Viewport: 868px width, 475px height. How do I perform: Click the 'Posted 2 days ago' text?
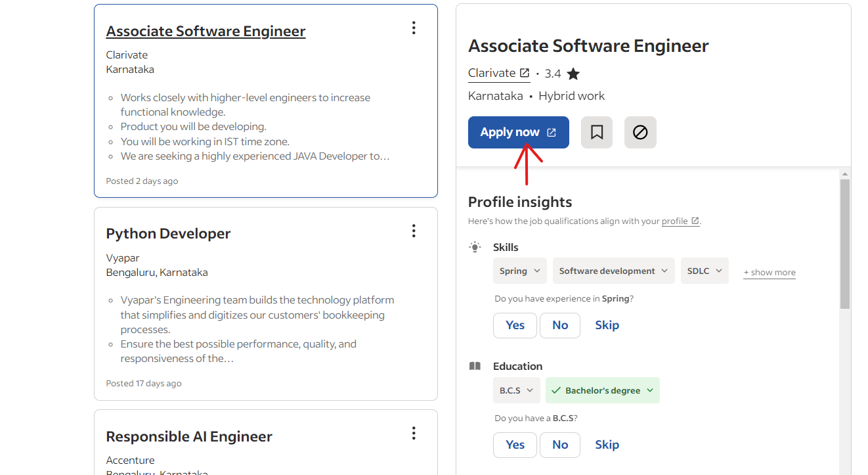pos(142,181)
